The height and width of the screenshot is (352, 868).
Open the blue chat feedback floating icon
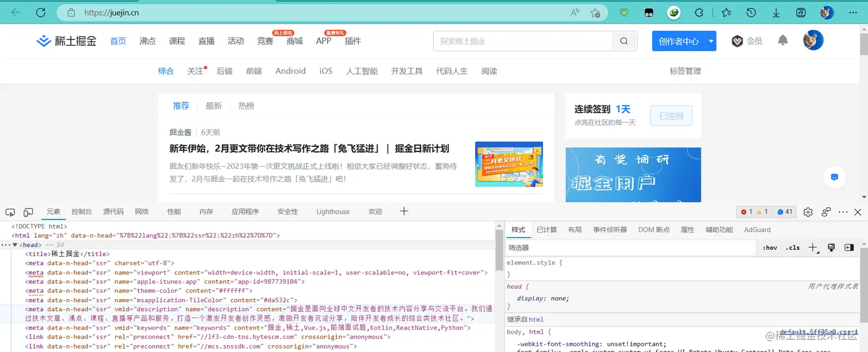point(834,177)
